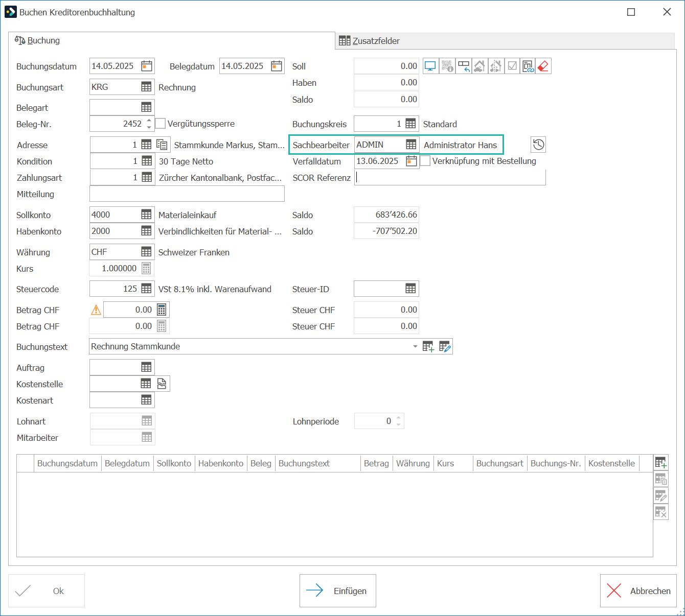Open lookup table for Buchungsart
Screen dimensions: 685x616
(146, 87)
